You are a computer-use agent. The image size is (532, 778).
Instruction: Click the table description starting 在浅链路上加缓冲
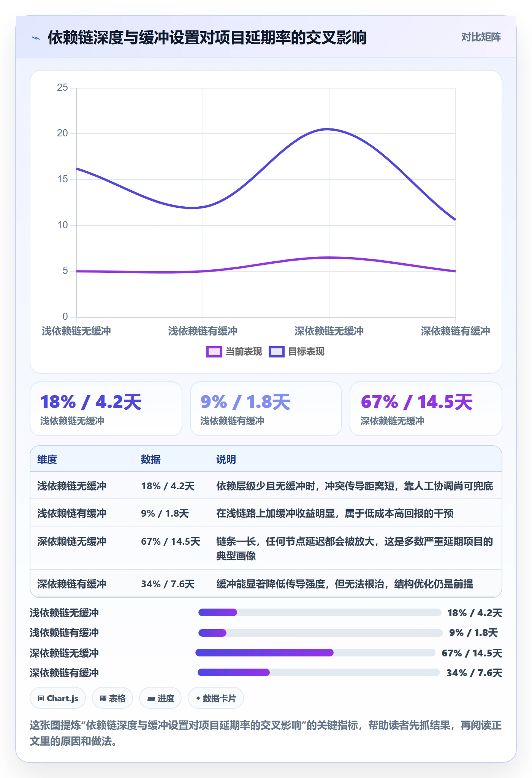point(335,514)
